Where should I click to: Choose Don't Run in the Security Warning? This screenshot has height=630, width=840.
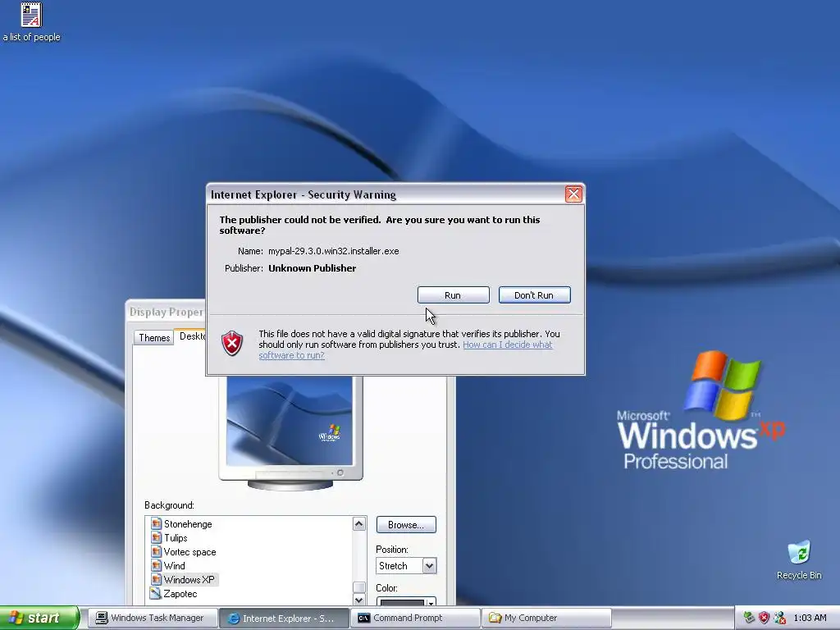coord(534,295)
